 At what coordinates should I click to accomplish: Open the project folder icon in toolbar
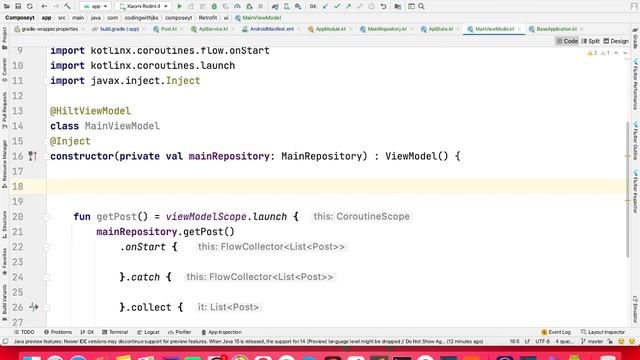click(7, 7)
